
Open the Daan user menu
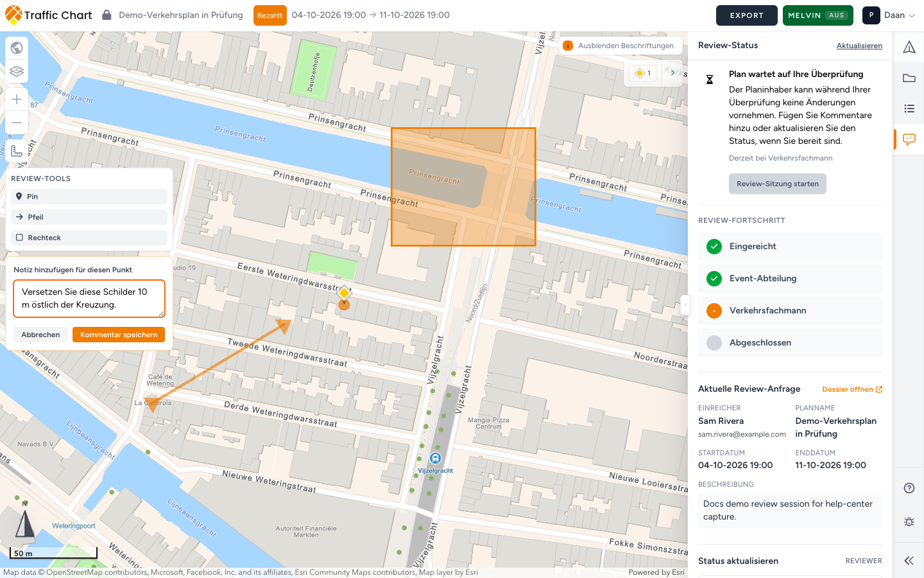(x=889, y=15)
